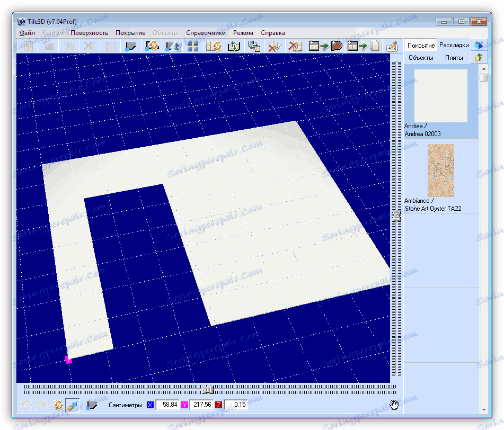Click the crossed-out tile icon in the toolbar
This screenshot has width=504, height=430.
pyautogui.click(x=295, y=46)
